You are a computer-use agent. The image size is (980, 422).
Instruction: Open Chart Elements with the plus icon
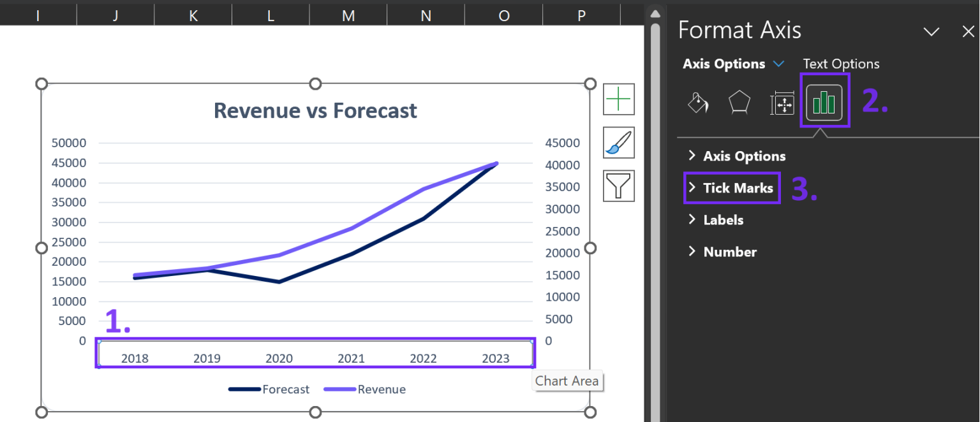618,99
